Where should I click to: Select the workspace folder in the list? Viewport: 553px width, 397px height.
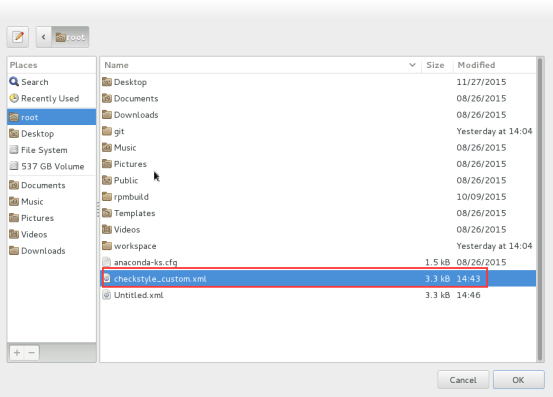[x=318, y=246]
